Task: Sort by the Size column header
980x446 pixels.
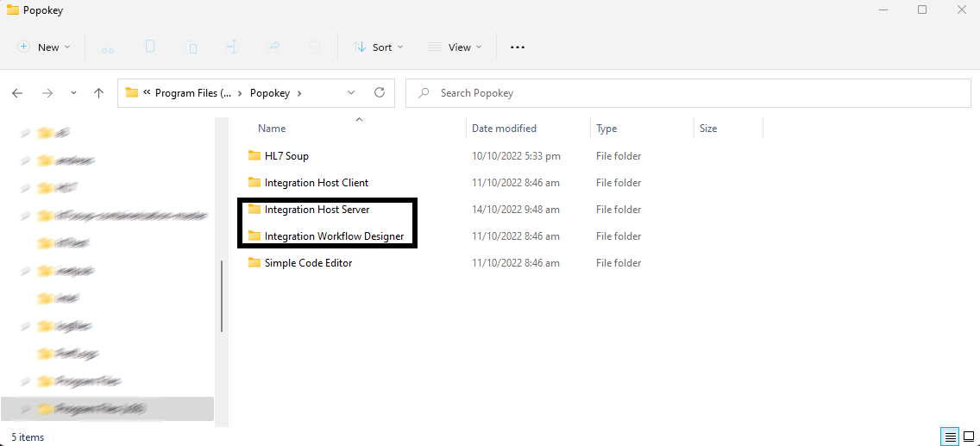Action: [x=708, y=128]
